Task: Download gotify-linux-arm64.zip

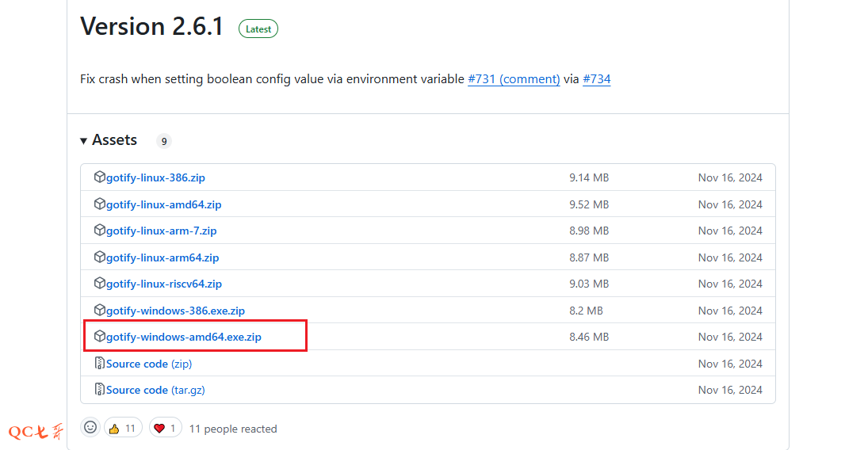Action: pos(163,257)
